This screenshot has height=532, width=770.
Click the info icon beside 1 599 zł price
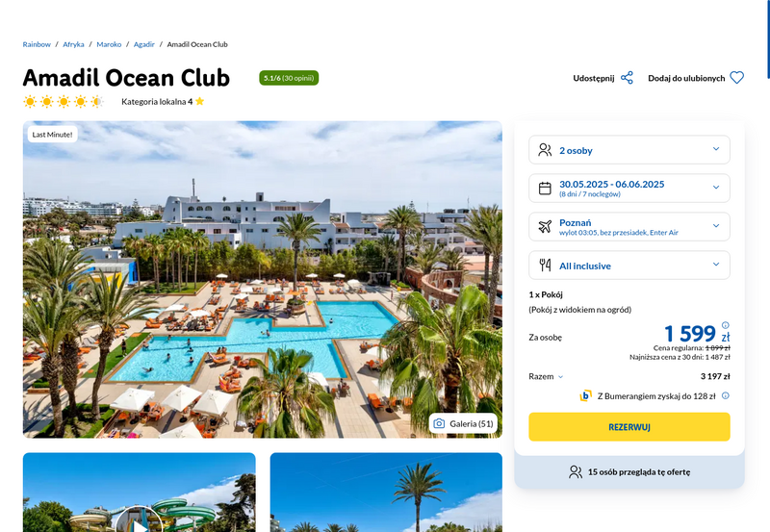pyautogui.click(x=726, y=325)
